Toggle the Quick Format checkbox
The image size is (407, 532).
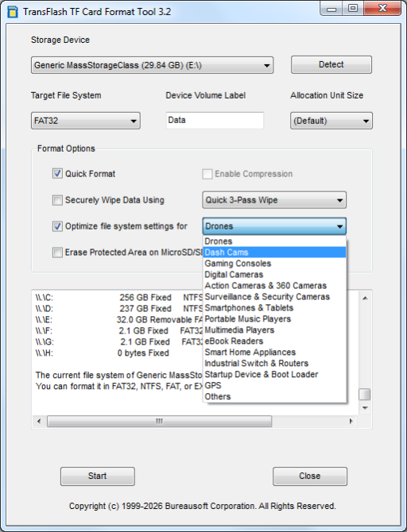coord(57,174)
